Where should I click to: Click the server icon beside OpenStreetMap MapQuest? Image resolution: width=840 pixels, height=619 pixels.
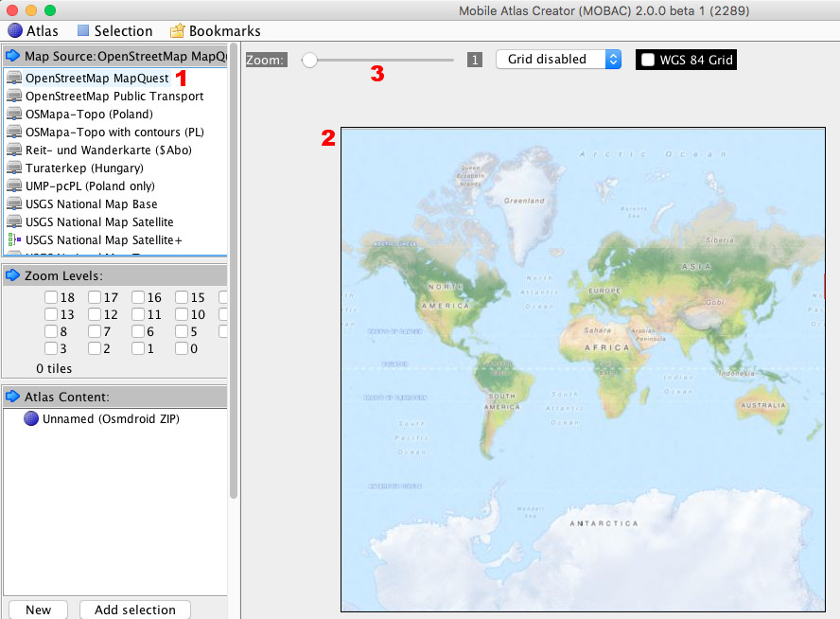14,78
